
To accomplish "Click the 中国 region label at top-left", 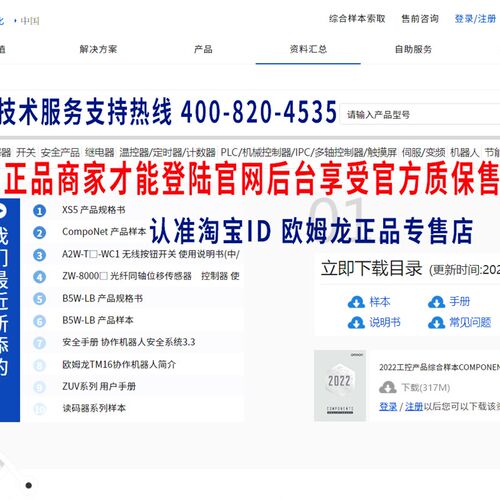I will click(x=30, y=21).
